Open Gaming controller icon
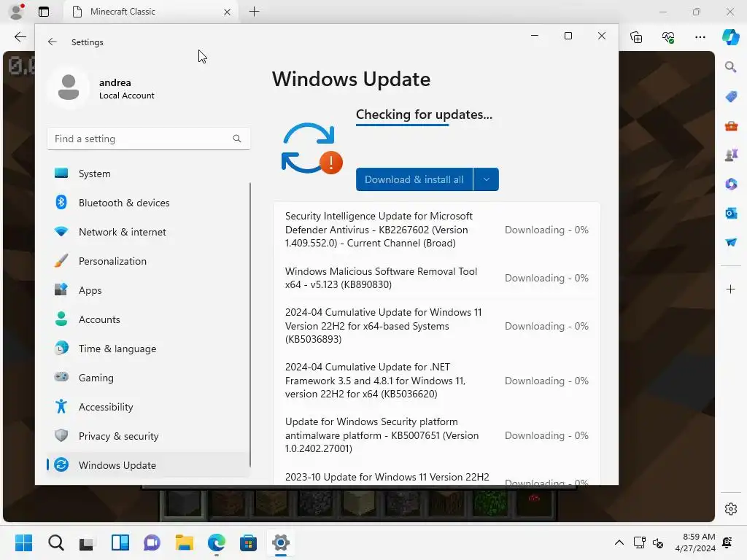747x560 pixels. (x=61, y=377)
